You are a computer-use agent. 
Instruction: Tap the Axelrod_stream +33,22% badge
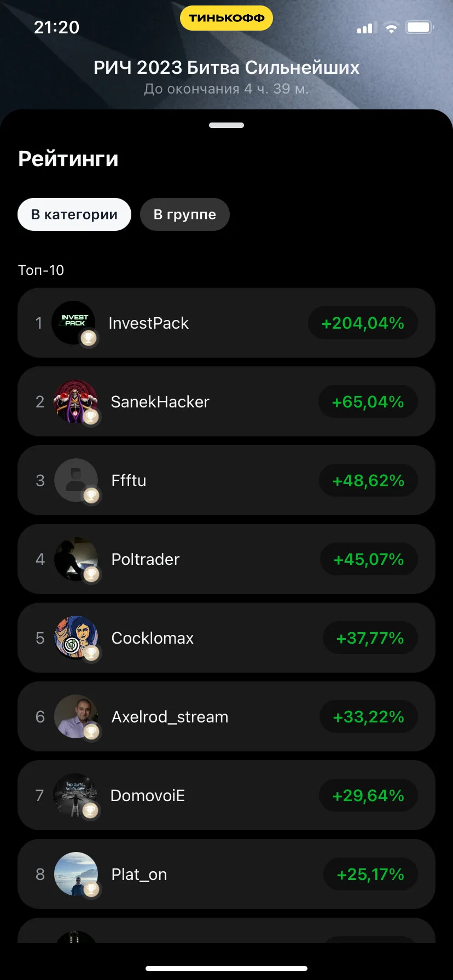(369, 716)
